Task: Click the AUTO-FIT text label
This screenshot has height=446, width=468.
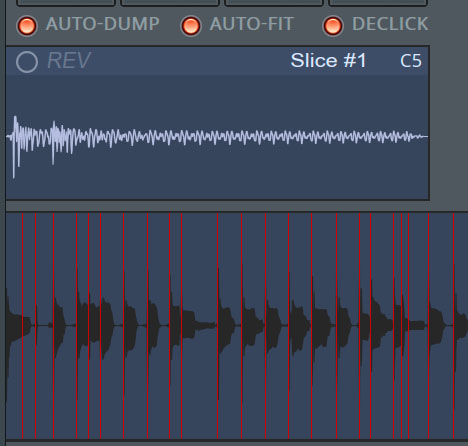Action: coord(252,24)
